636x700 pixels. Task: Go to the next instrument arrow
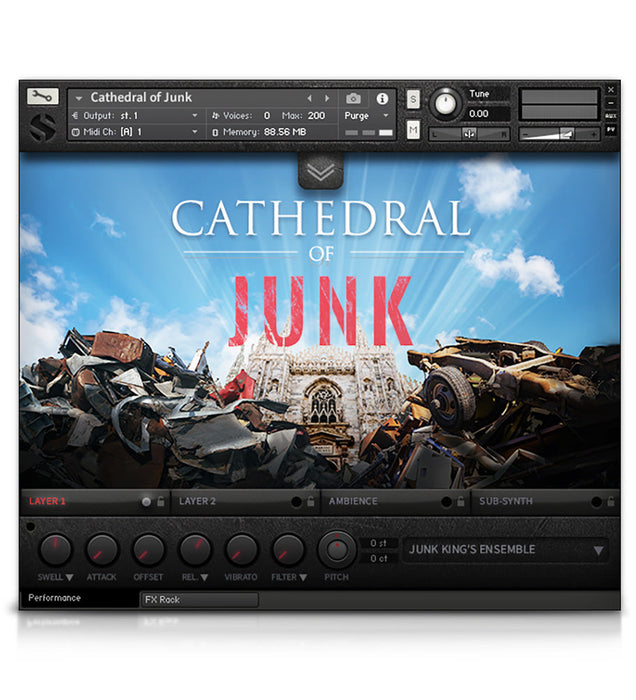tap(325, 99)
